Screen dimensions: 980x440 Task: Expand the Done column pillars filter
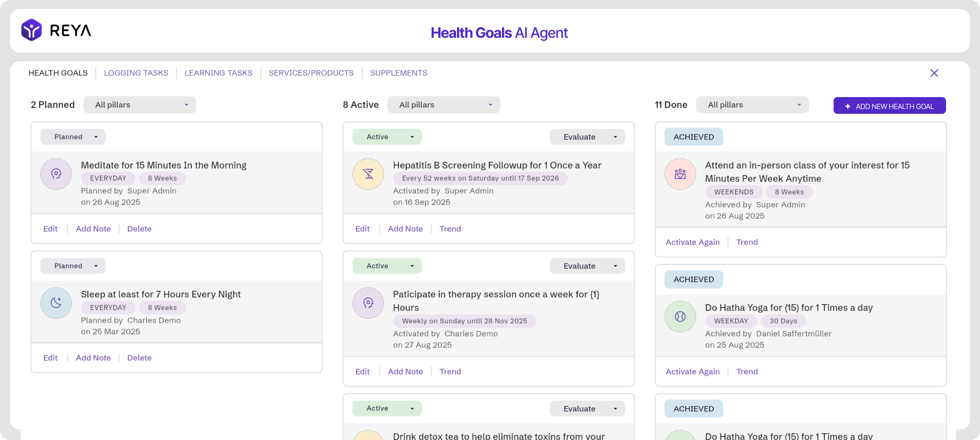point(752,105)
